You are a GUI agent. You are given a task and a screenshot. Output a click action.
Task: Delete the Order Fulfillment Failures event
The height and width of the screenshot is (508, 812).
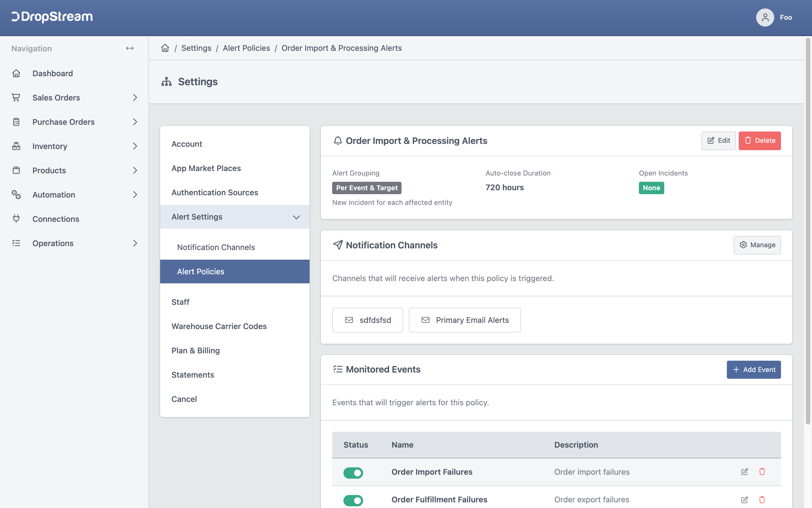(762, 500)
